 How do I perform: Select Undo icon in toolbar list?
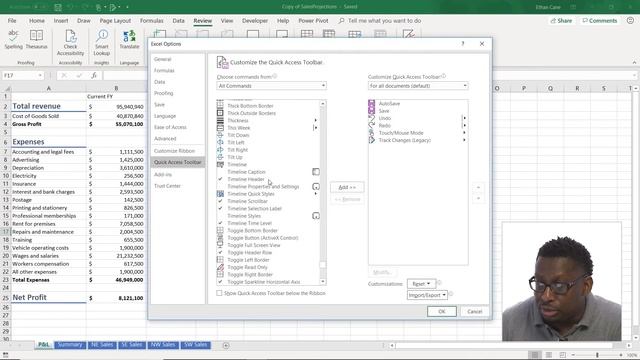click(371, 118)
